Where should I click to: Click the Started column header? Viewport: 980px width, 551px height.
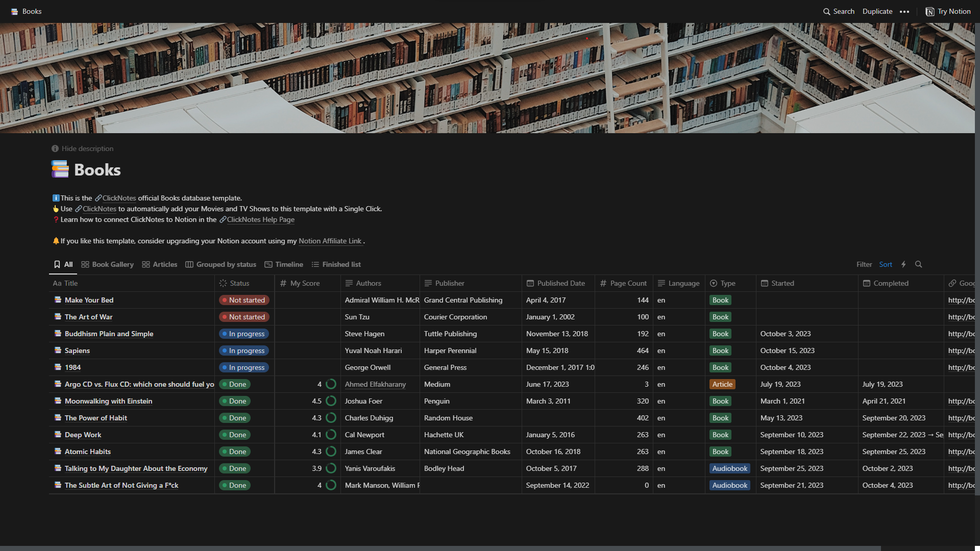807,283
